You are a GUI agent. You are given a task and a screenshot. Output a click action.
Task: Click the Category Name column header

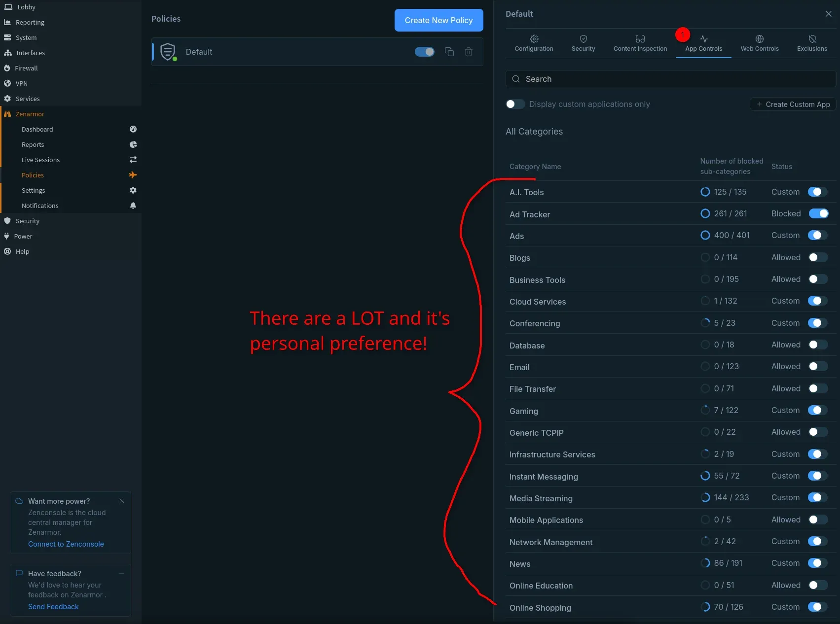click(x=535, y=167)
